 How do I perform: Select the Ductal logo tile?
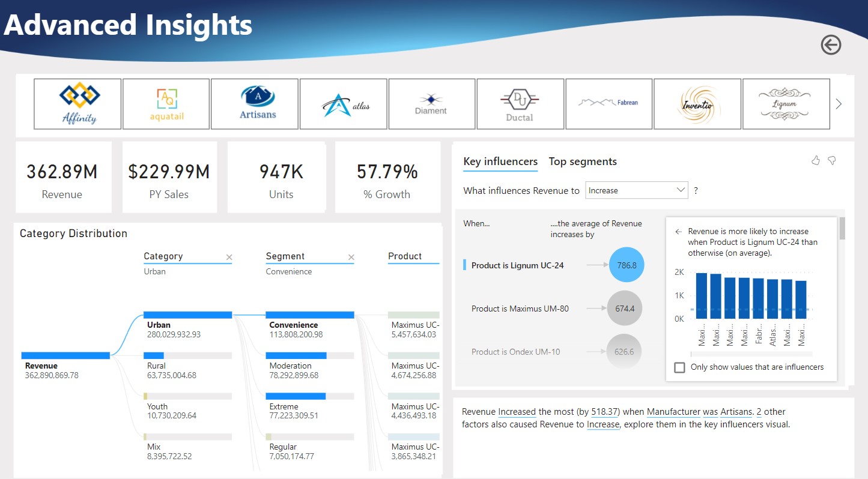[x=520, y=104]
